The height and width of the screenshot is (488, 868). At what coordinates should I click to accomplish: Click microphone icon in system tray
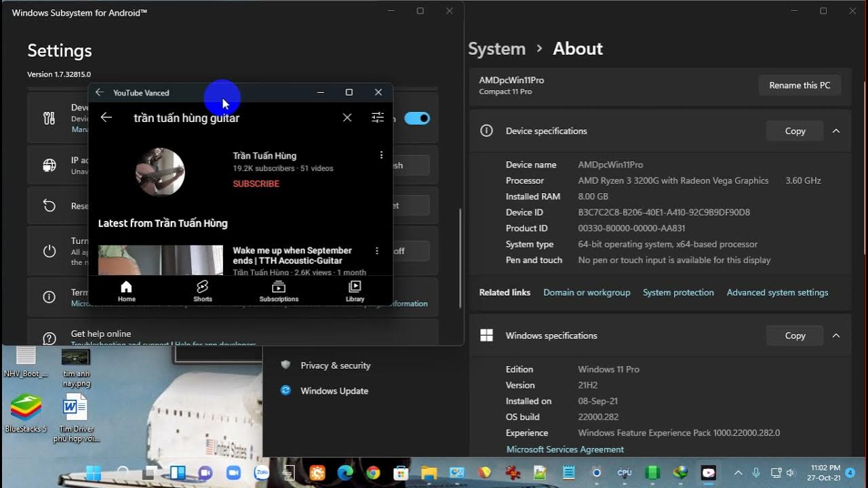756,472
